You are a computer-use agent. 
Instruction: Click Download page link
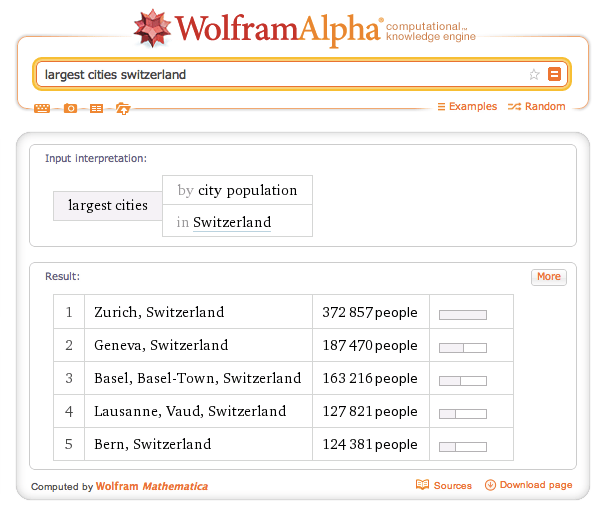[x=529, y=486]
